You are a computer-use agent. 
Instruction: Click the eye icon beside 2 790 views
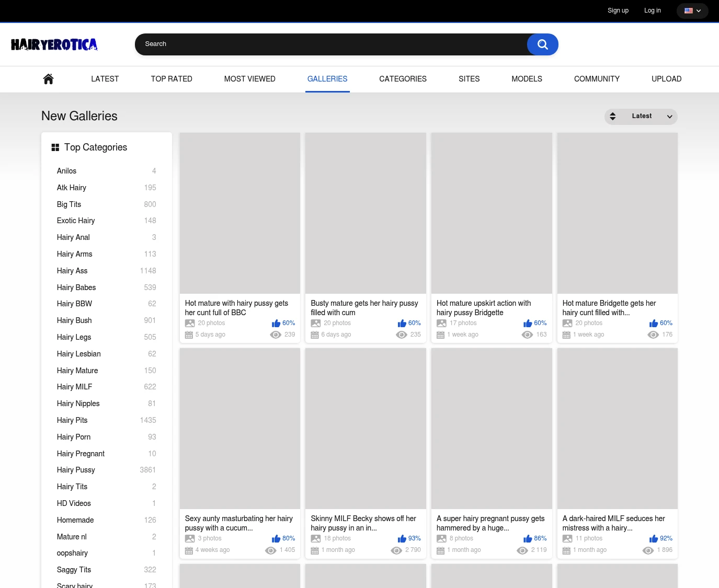coord(396,550)
